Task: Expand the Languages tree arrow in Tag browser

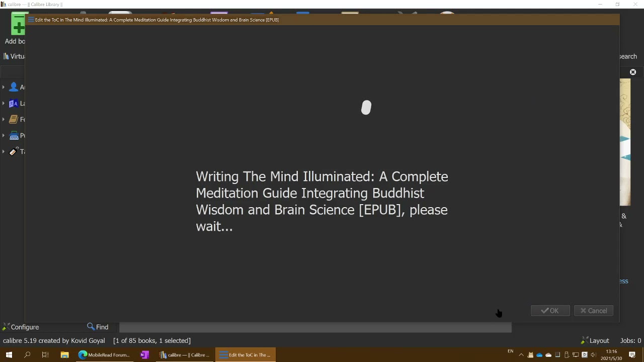Action: pyautogui.click(x=4, y=103)
